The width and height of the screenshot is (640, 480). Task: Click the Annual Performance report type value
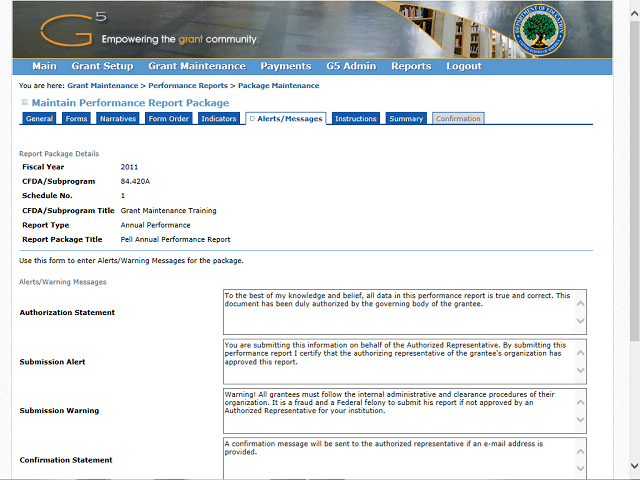point(156,225)
